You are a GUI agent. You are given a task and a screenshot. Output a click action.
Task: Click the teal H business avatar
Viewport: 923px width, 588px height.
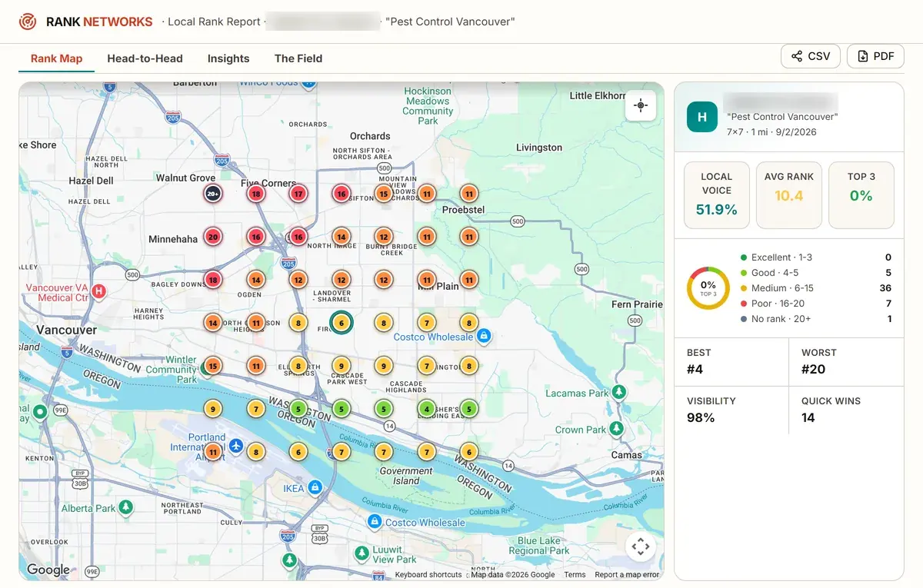pyautogui.click(x=701, y=117)
